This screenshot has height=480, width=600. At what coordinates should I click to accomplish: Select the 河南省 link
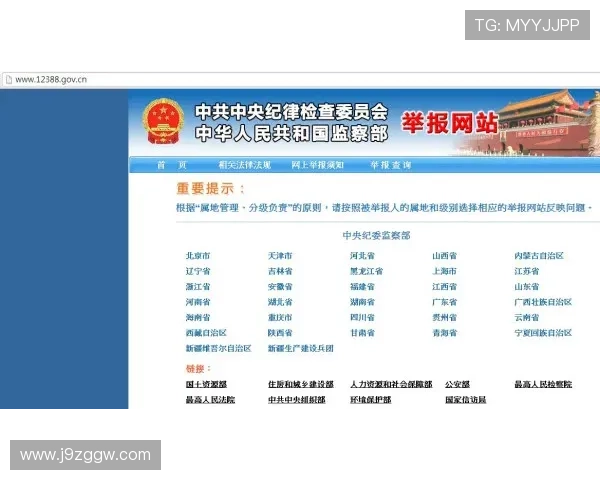click(198, 302)
